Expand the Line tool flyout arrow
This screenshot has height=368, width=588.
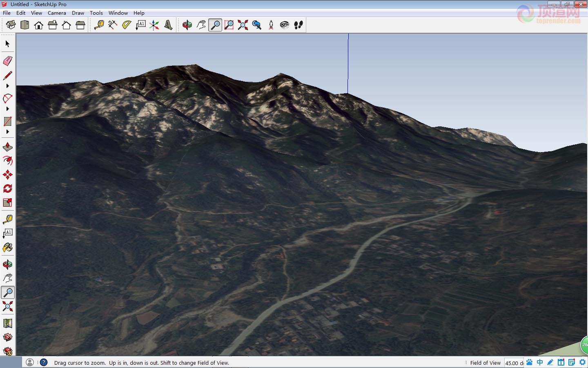[x=7, y=86]
